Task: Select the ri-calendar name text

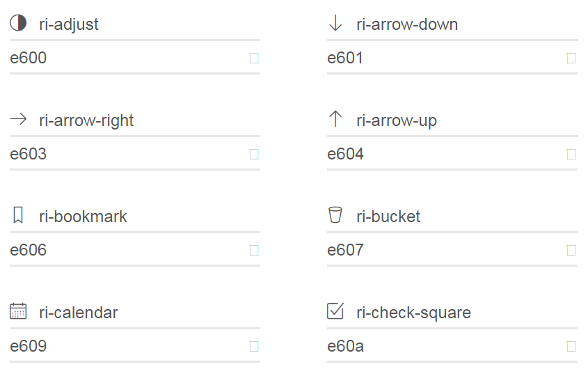Action: pyautogui.click(x=79, y=313)
